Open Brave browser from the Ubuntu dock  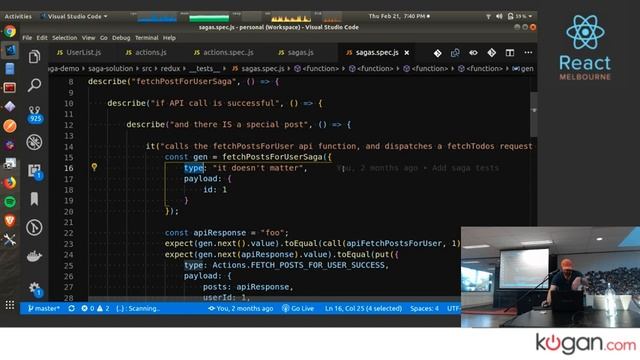pos(10,221)
